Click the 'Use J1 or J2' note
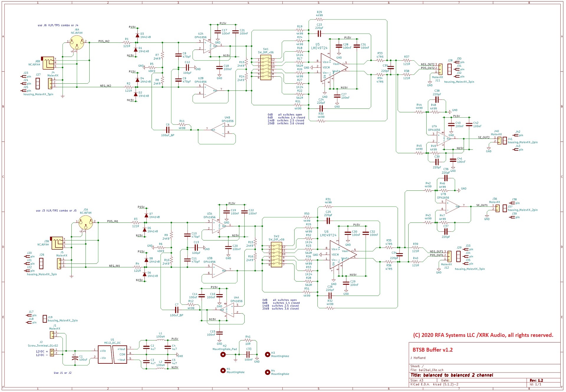This screenshot has width=566, height=392. tap(62, 373)
